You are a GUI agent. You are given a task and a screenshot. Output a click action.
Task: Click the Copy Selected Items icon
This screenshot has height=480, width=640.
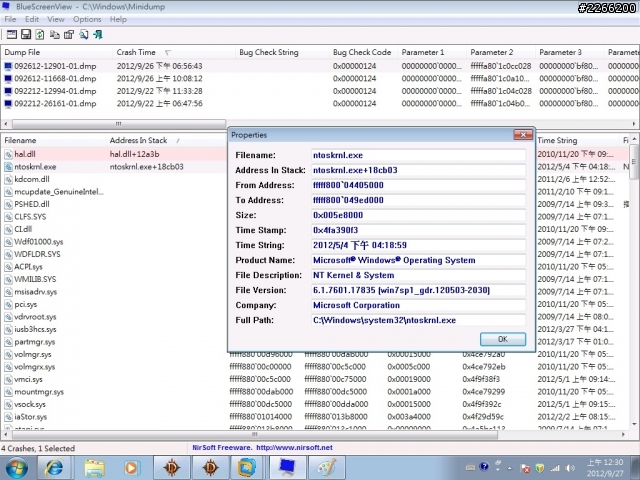[54, 35]
